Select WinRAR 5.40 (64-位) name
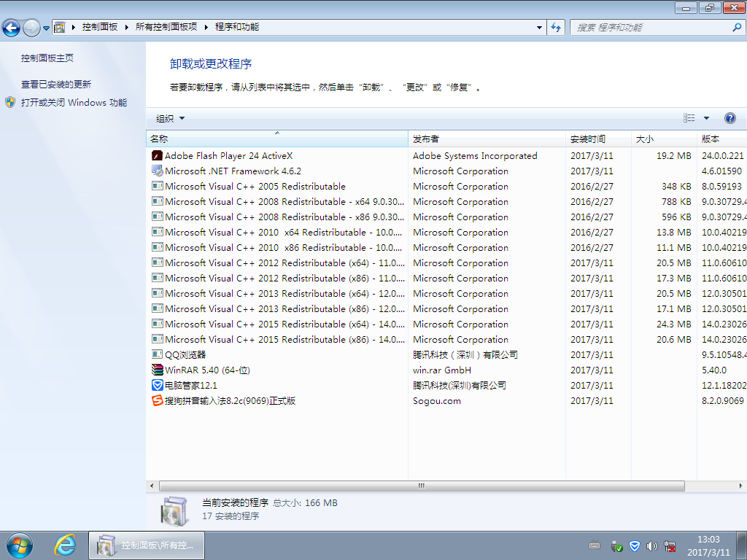 (207, 370)
